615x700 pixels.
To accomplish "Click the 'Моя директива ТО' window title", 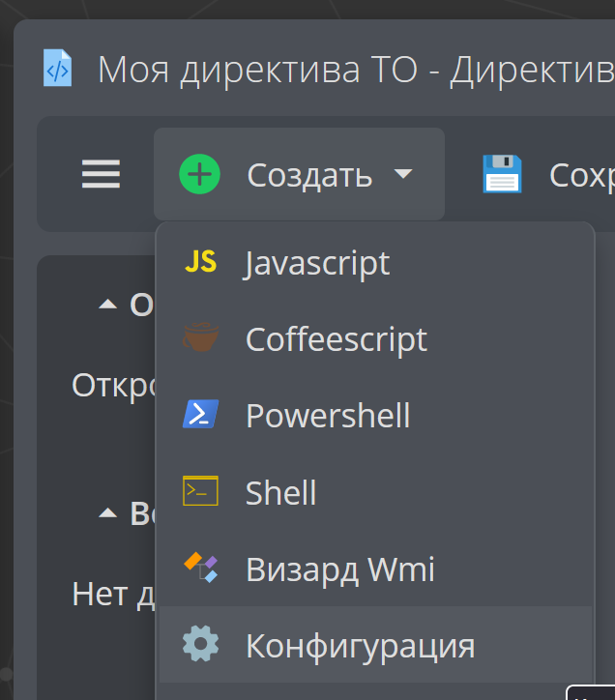I will pyautogui.click(x=258, y=70).
